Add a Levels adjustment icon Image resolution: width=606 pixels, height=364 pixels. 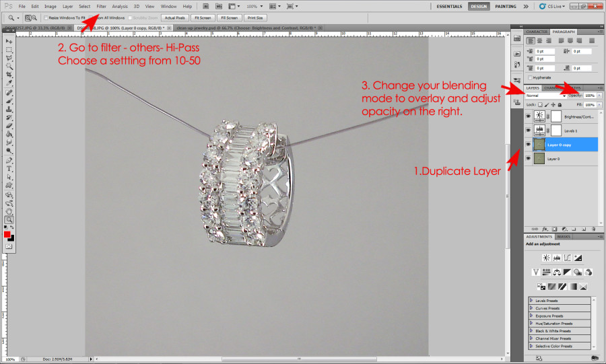click(x=557, y=258)
